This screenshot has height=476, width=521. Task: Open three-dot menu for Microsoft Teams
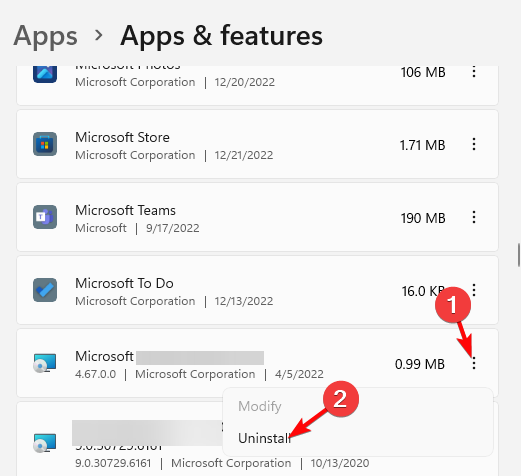(x=474, y=217)
